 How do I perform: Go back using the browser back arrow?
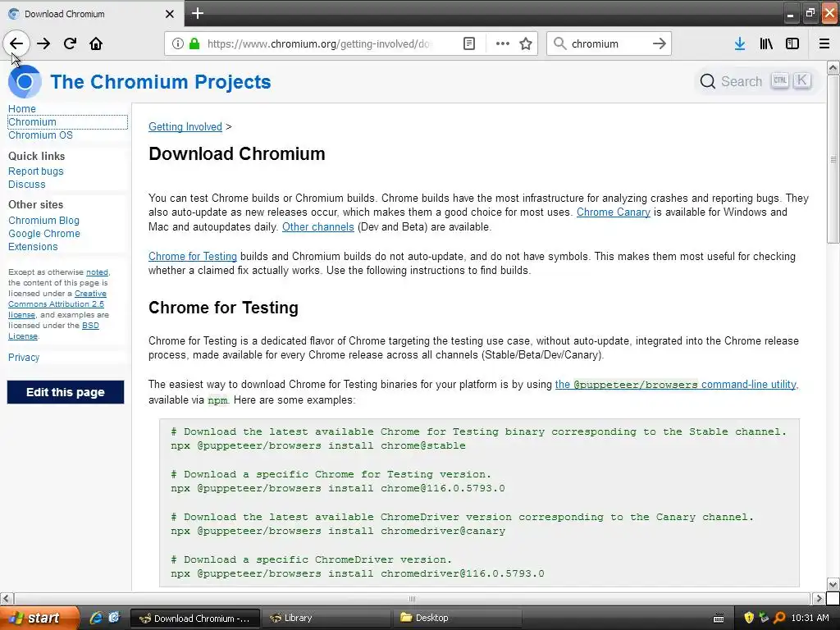tap(16, 43)
